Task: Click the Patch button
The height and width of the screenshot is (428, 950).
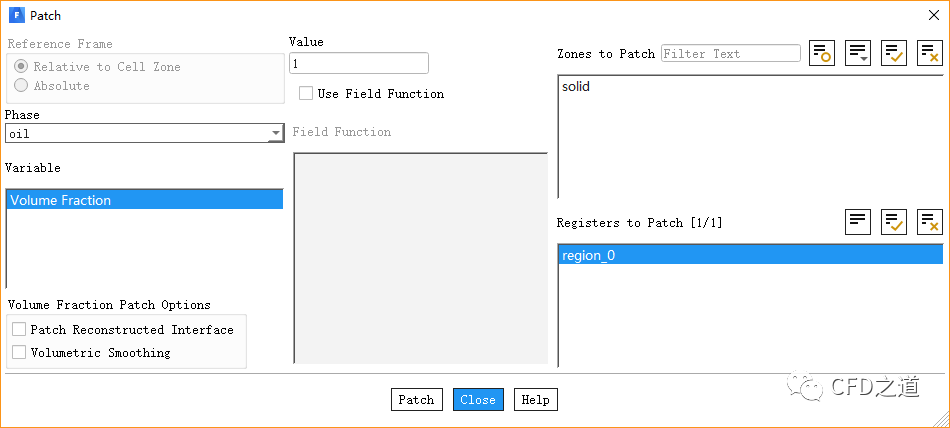Action: click(x=416, y=400)
